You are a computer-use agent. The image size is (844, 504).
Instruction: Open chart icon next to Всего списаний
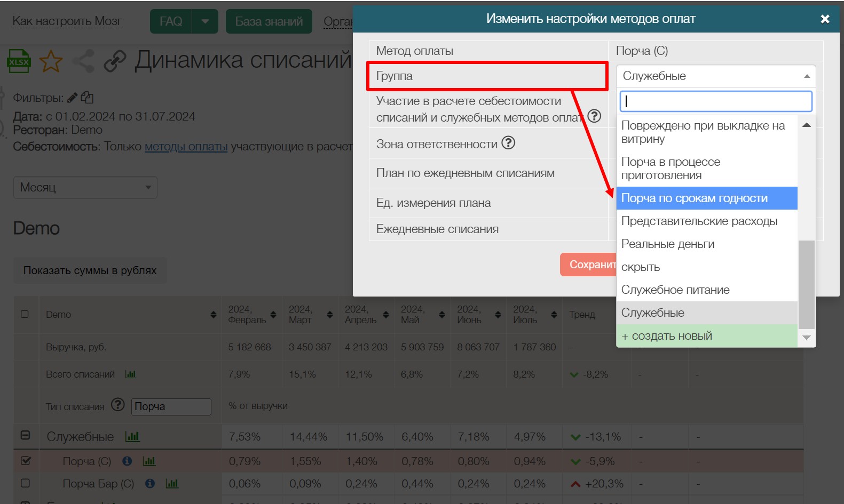[130, 374]
